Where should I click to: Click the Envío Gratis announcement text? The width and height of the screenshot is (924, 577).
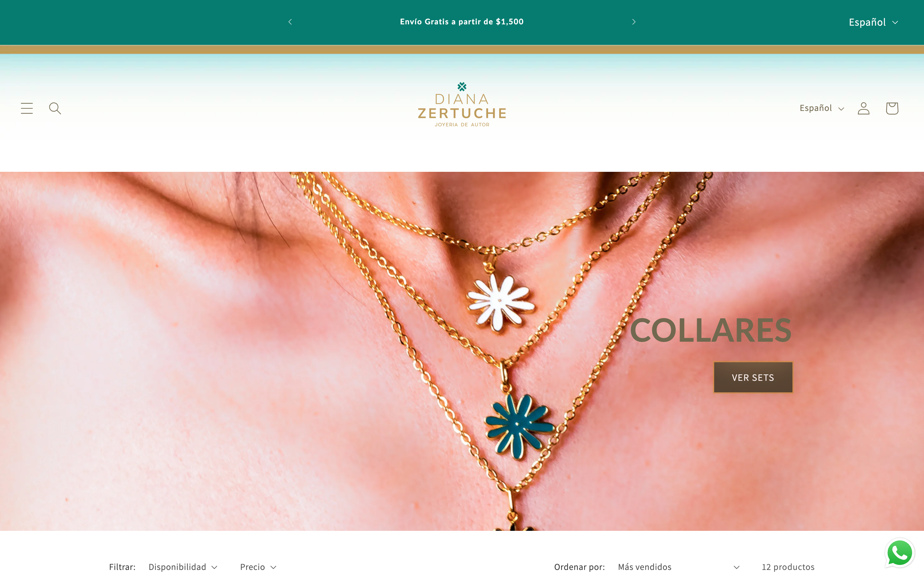point(462,22)
